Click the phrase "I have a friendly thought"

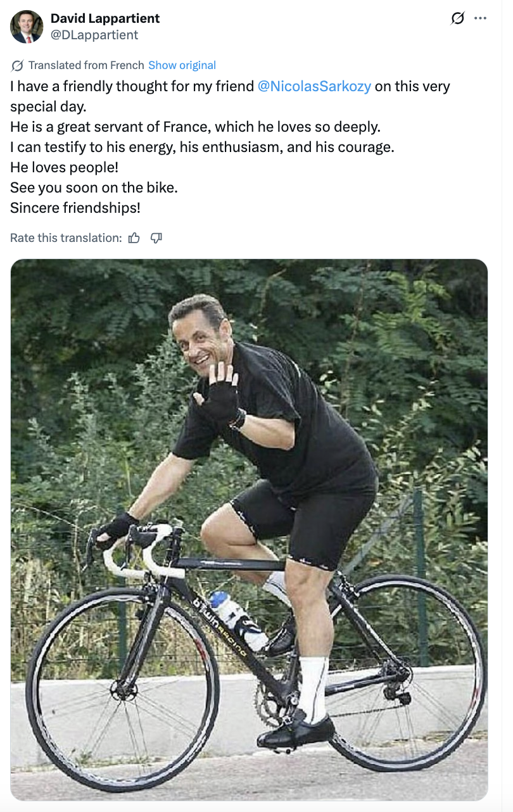pyautogui.click(x=89, y=87)
